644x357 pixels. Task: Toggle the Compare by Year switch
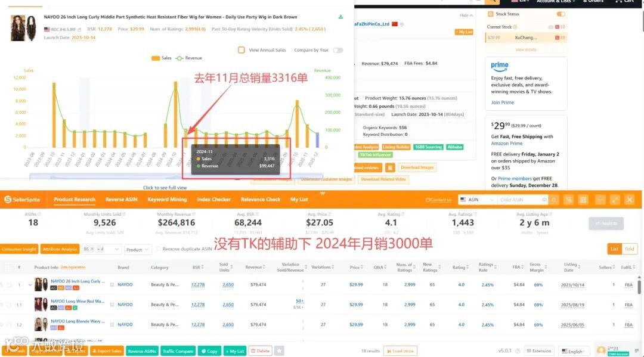point(338,50)
